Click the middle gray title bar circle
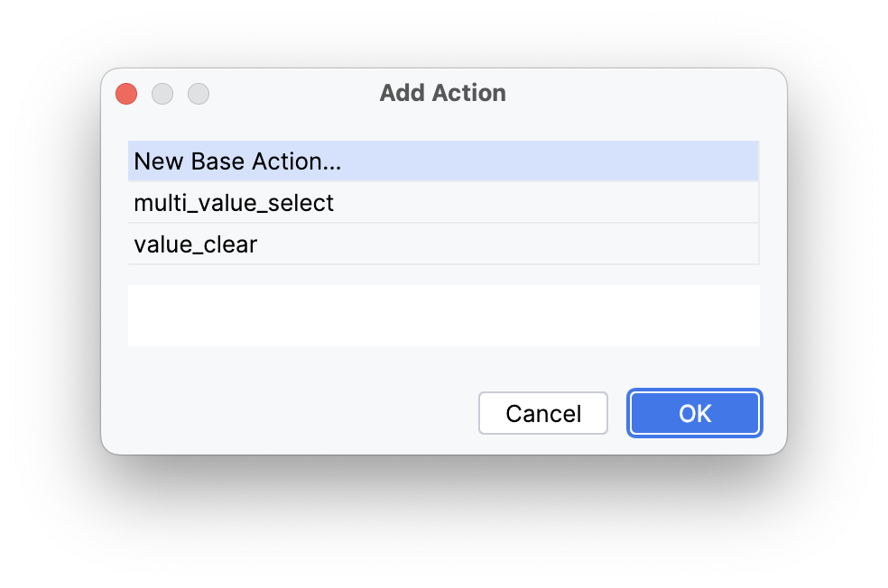 (x=162, y=94)
